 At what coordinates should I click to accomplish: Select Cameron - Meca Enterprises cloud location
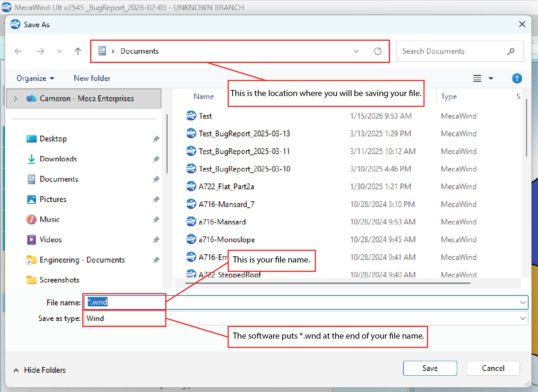[x=84, y=99]
